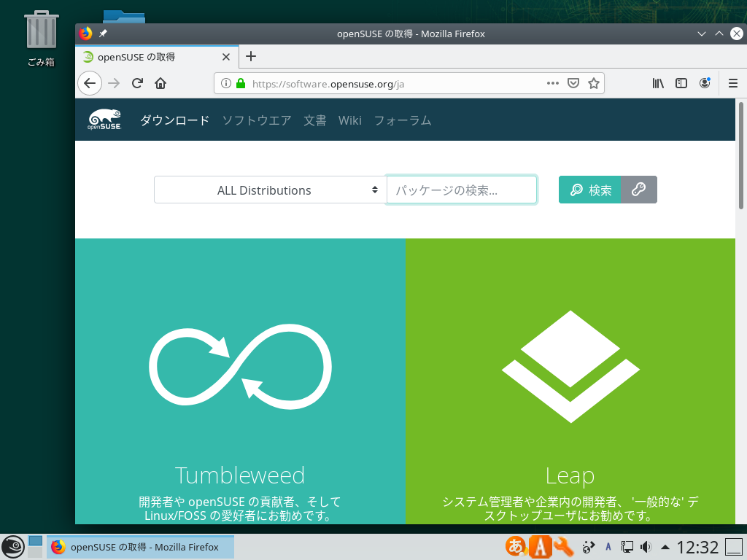Click the Tumbleweed infinity loop icon
The image size is (747, 560).
(x=240, y=366)
